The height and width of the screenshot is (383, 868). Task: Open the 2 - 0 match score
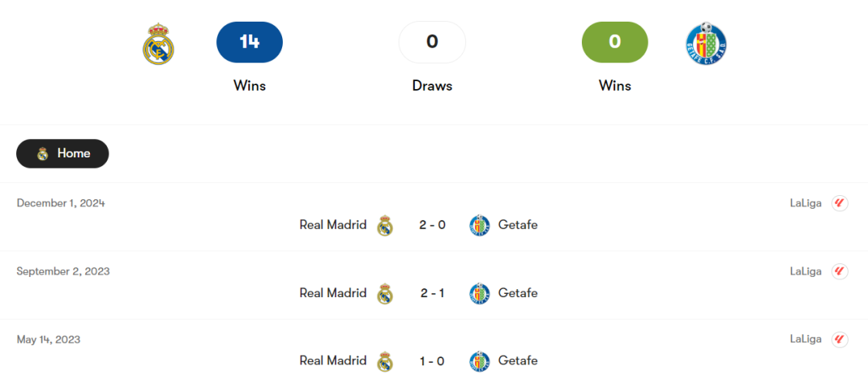point(432,225)
